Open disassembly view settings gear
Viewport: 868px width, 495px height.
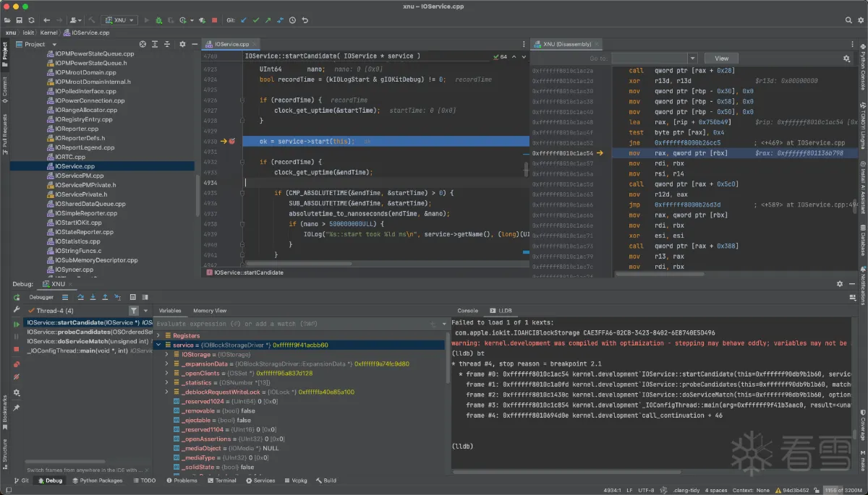(x=846, y=59)
